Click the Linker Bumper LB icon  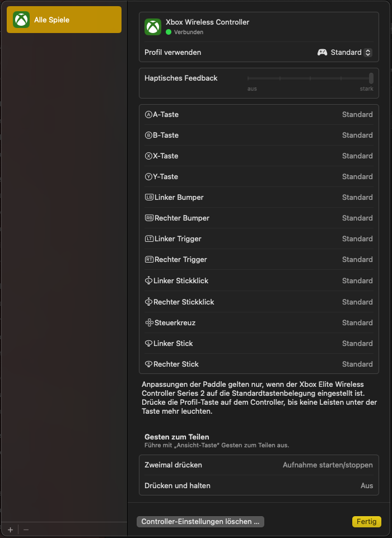[x=149, y=198]
